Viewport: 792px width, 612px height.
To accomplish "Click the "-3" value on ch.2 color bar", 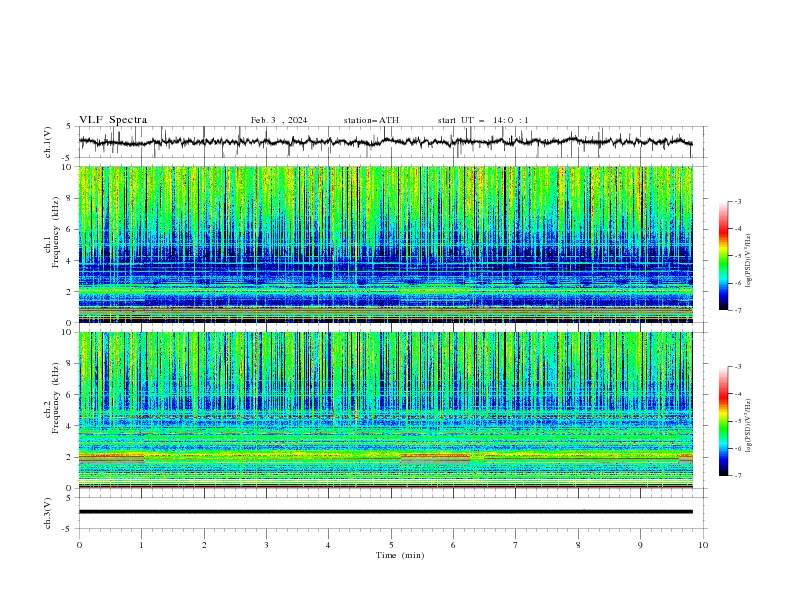I will click(x=738, y=367).
